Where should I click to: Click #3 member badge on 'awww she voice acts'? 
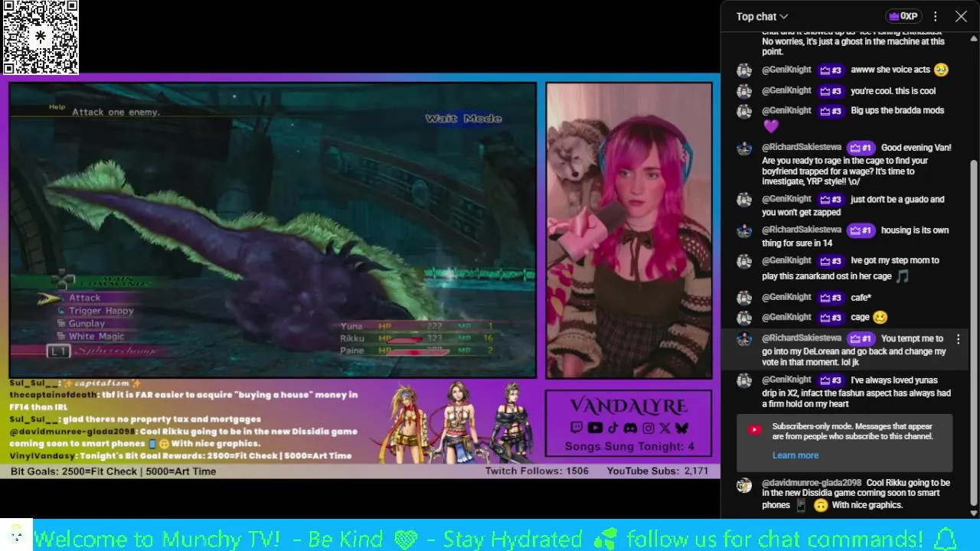click(x=830, y=70)
